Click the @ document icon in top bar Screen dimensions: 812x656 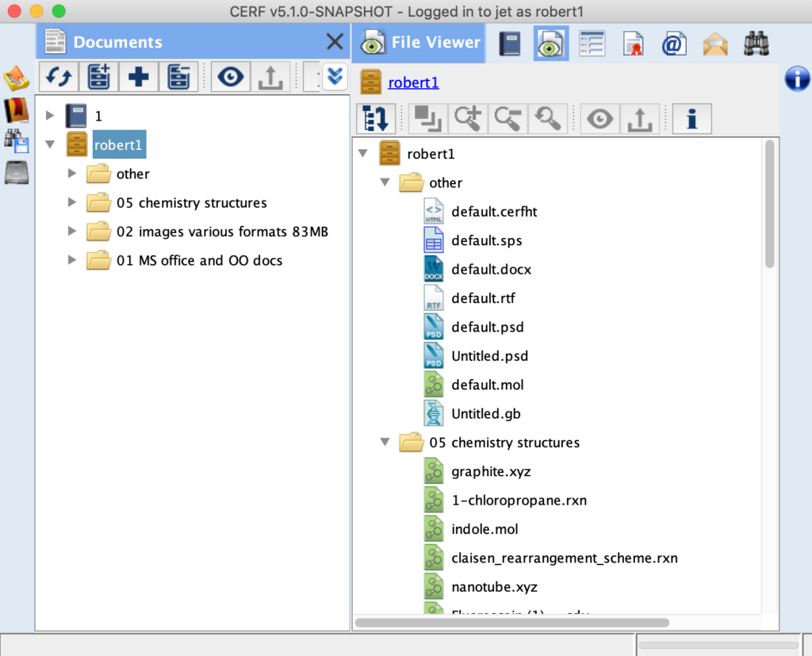[673, 44]
